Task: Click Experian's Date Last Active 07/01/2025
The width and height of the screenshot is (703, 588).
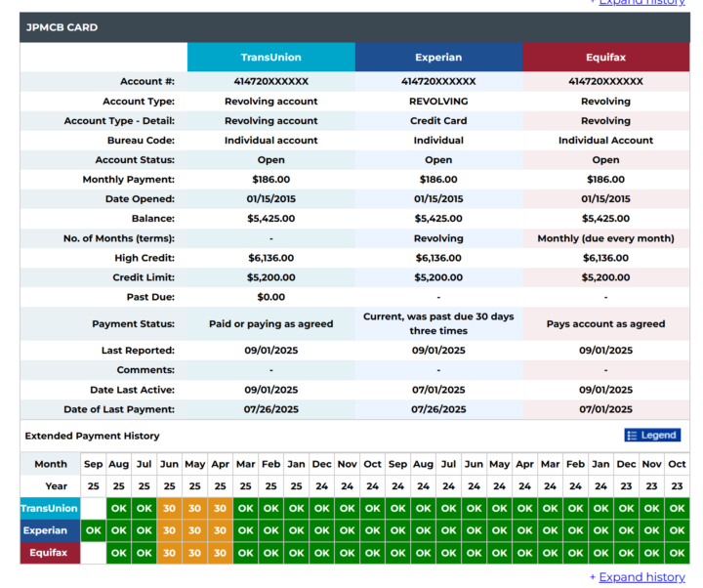Action: (438, 390)
